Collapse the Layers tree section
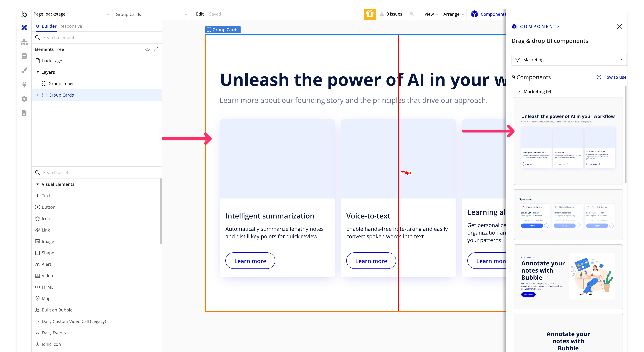The height and width of the screenshot is (352, 644). [x=38, y=72]
